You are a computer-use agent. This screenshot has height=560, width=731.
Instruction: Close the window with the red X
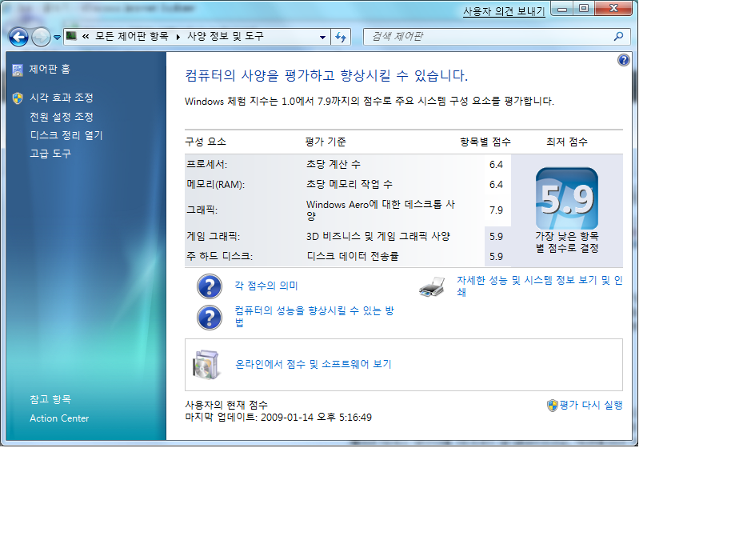[613, 9]
